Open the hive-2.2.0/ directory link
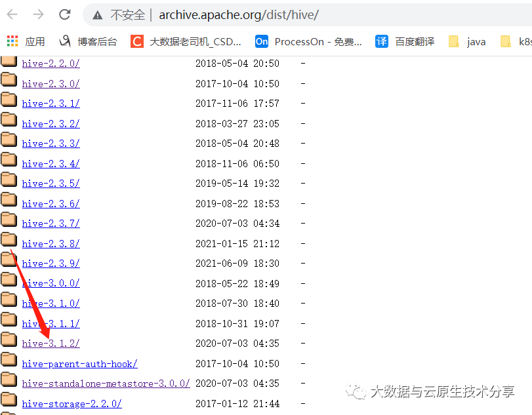Screen dimensions: 532x415 (51, 64)
